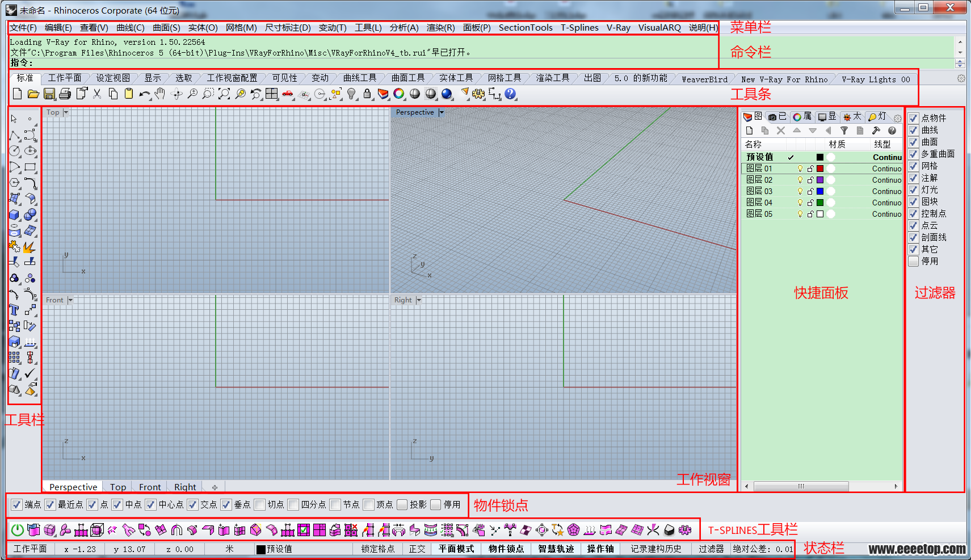Open the 曲面(S) menu
Screen dimensions: 971x560
[166, 28]
